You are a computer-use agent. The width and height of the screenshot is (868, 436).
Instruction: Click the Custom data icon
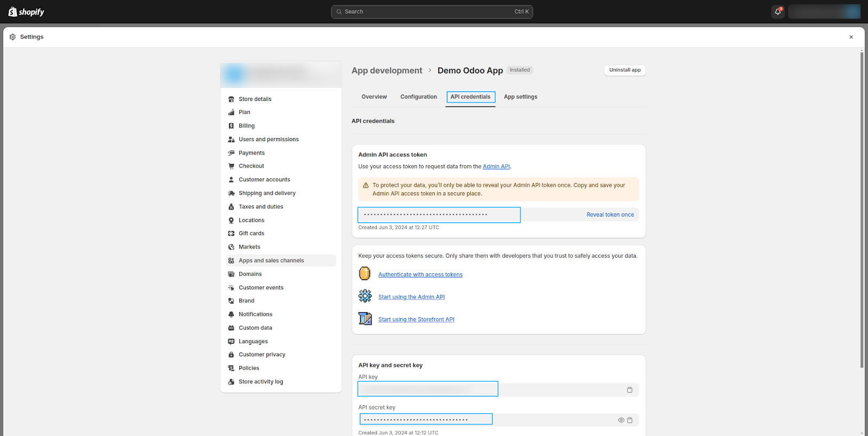click(x=231, y=328)
